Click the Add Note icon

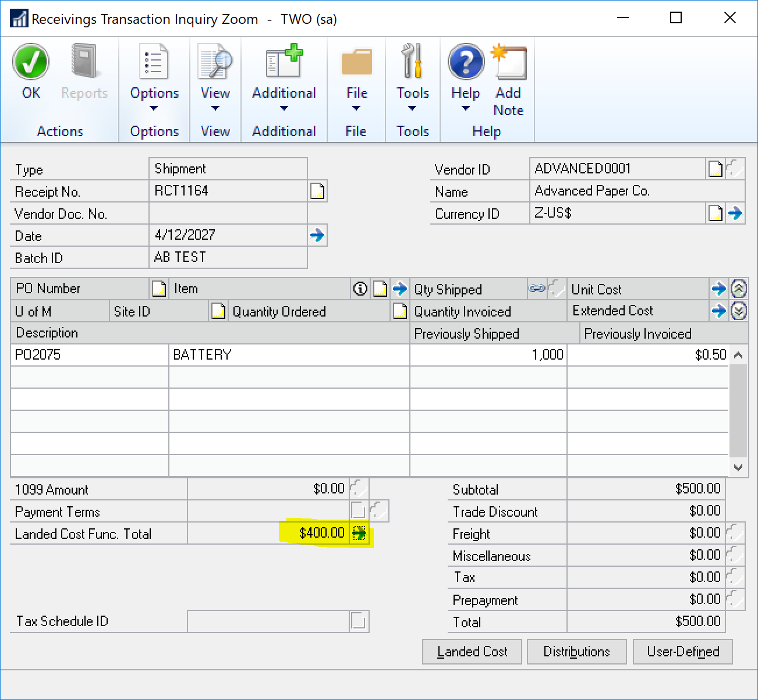[x=508, y=61]
